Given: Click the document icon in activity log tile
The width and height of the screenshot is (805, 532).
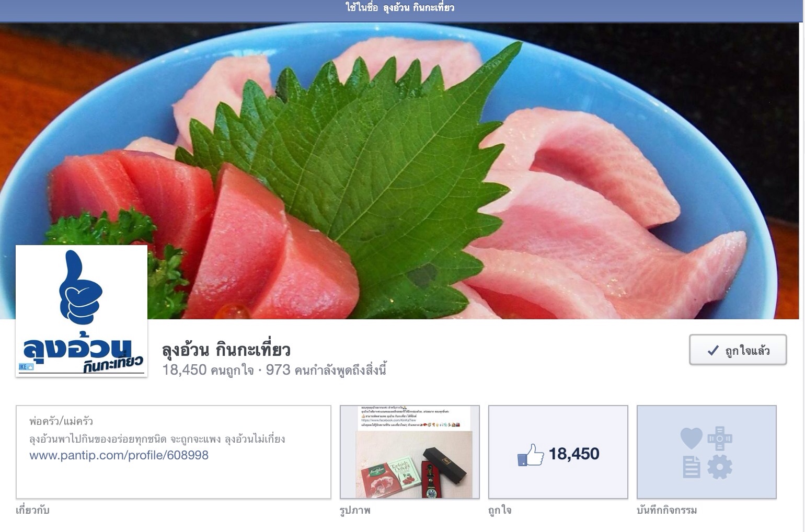Looking at the screenshot, I should pos(691,467).
